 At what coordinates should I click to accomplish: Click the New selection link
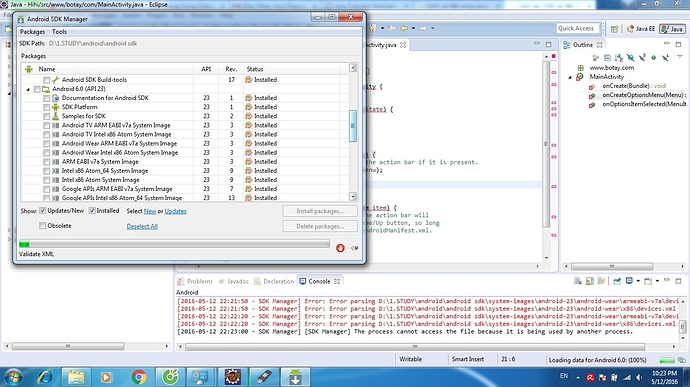150,211
